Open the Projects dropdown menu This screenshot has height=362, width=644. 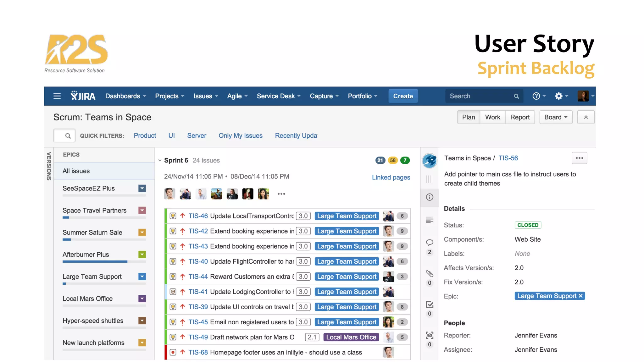[169, 96]
